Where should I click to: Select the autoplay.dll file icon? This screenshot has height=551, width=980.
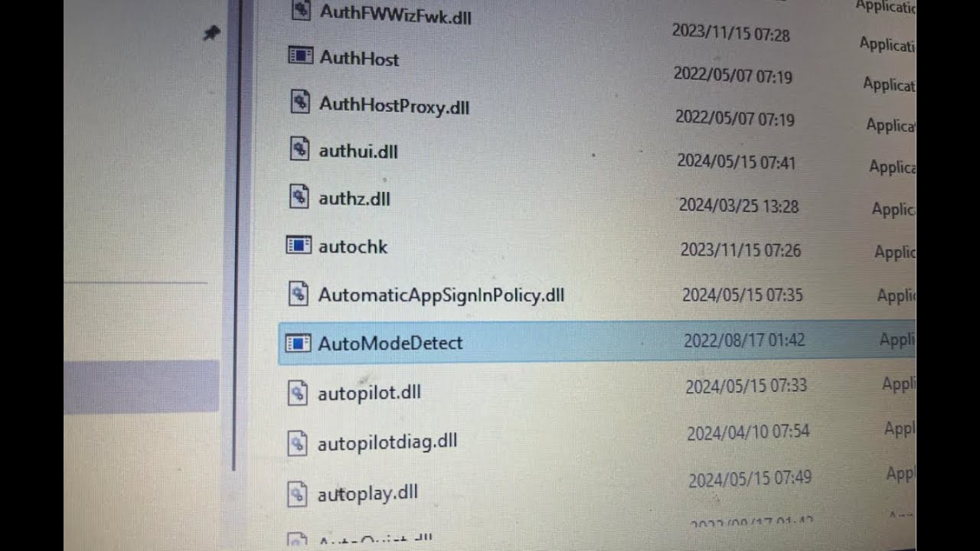click(x=297, y=494)
